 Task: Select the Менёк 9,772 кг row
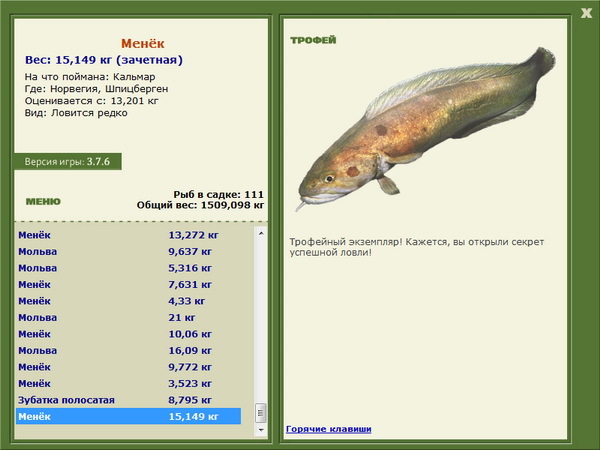coord(128,367)
